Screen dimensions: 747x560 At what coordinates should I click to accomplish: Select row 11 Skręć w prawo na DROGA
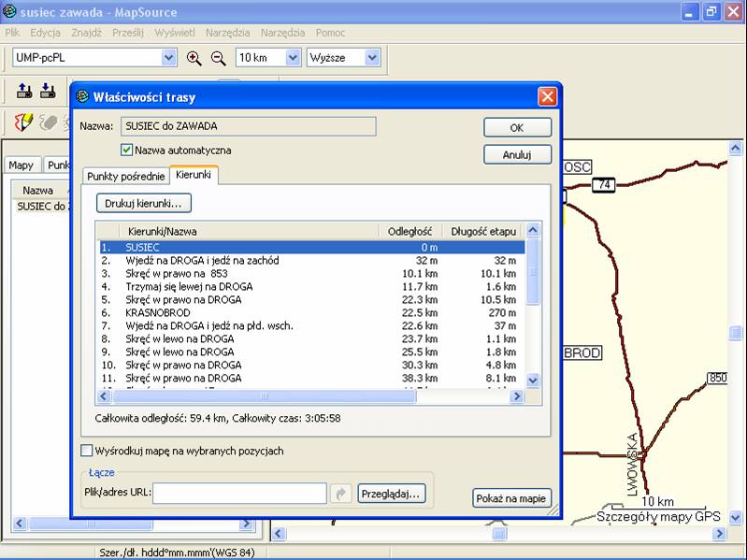click(x=311, y=378)
